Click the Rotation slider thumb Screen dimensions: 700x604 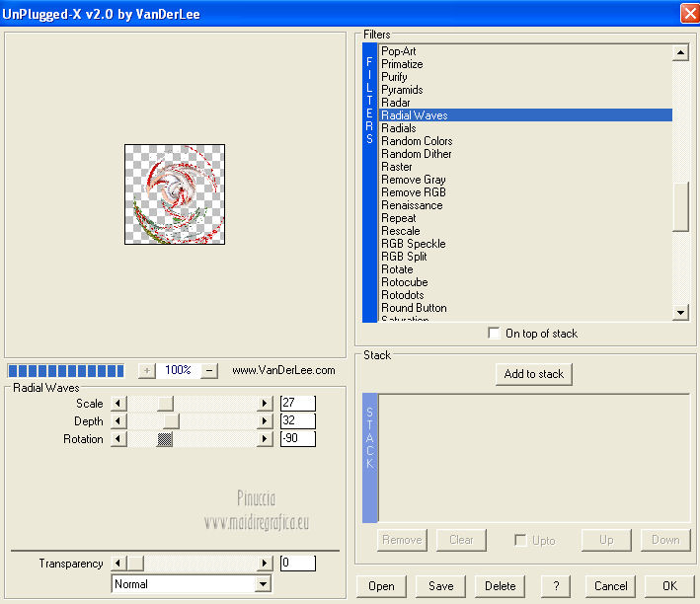point(165,439)
